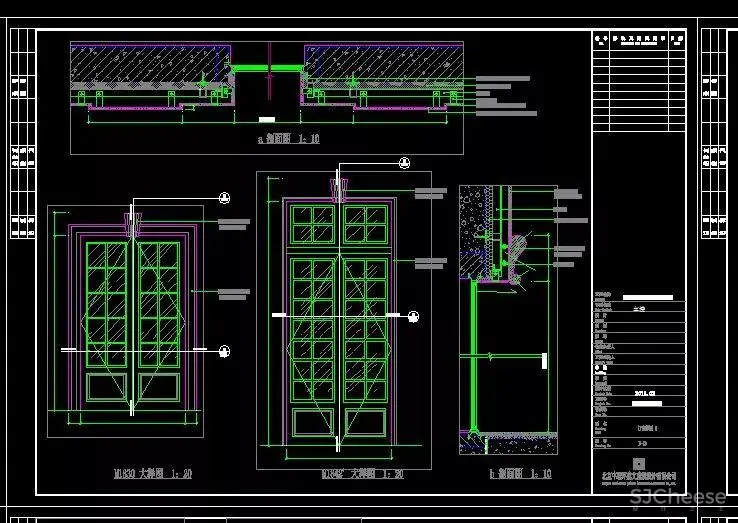Click the revision table header at top right
The image size is (738, 523).
[x=638, y=41]
